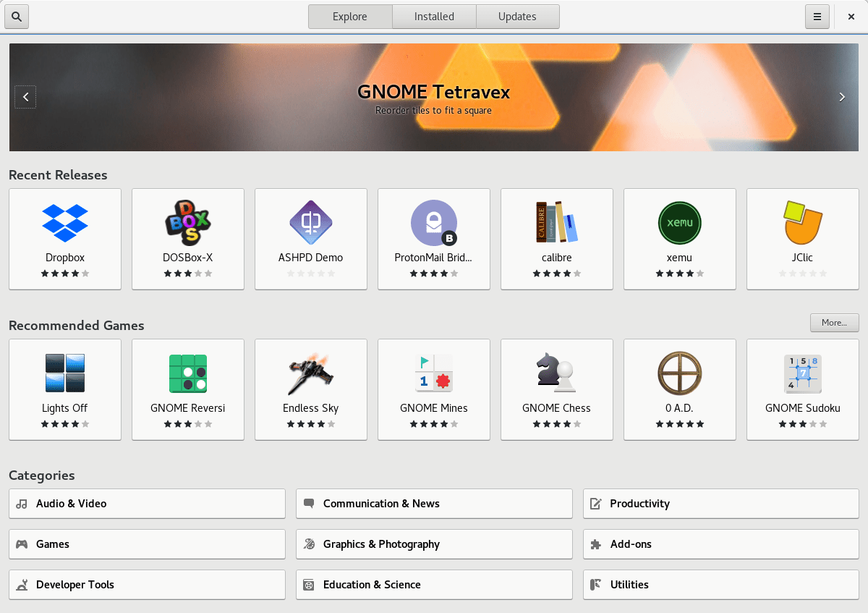Viewport: 868px width, 613px height.
Task: Open the DOSBox-X application icon
Action: (x=187, y=222)
